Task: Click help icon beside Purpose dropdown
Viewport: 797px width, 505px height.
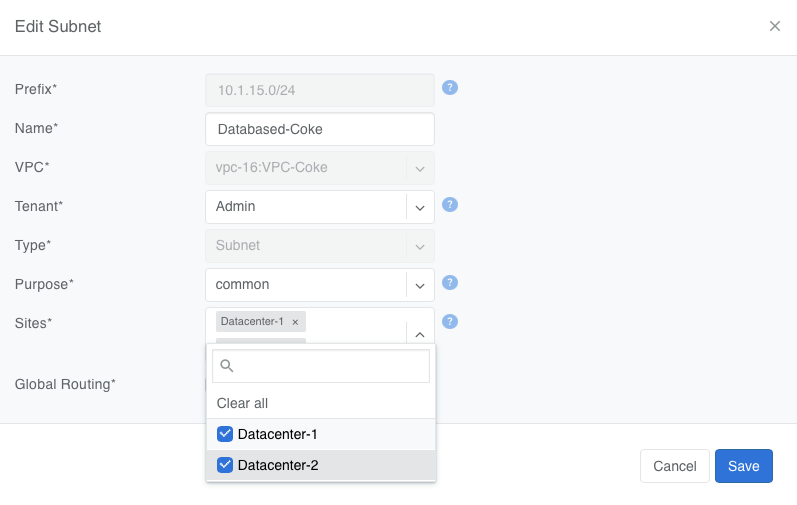Action: pos(450,283)
